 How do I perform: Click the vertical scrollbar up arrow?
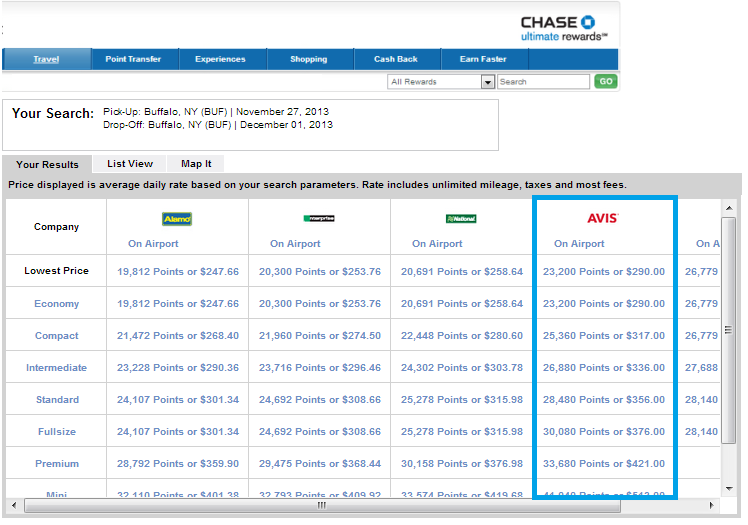point(729,208)
